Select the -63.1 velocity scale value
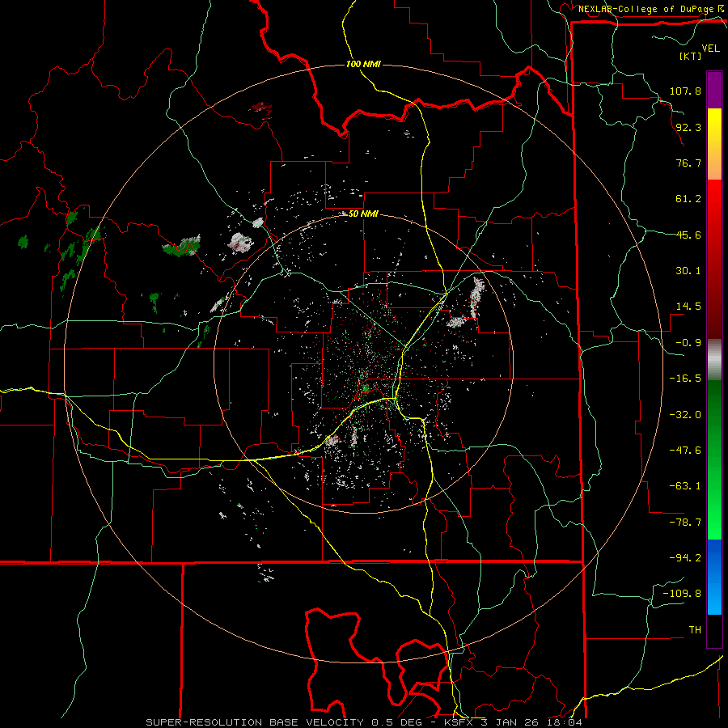 (x=685, y=486)
